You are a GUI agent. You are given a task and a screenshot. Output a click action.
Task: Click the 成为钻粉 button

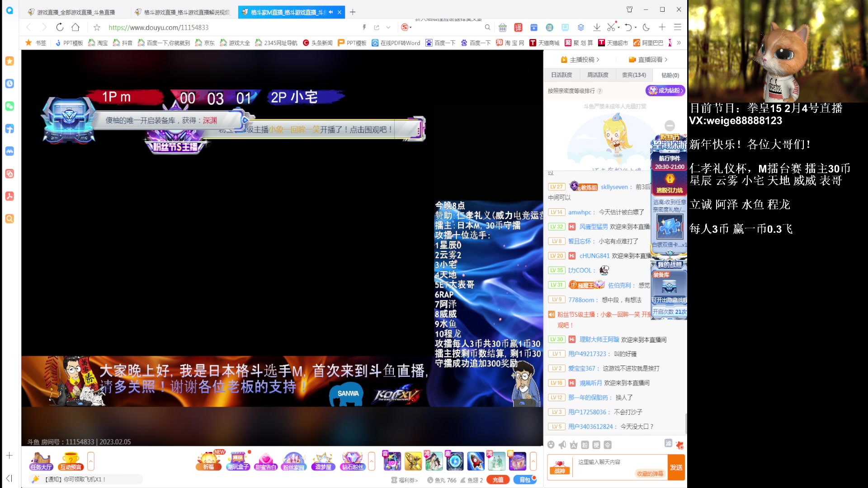(x=665, y=91)
